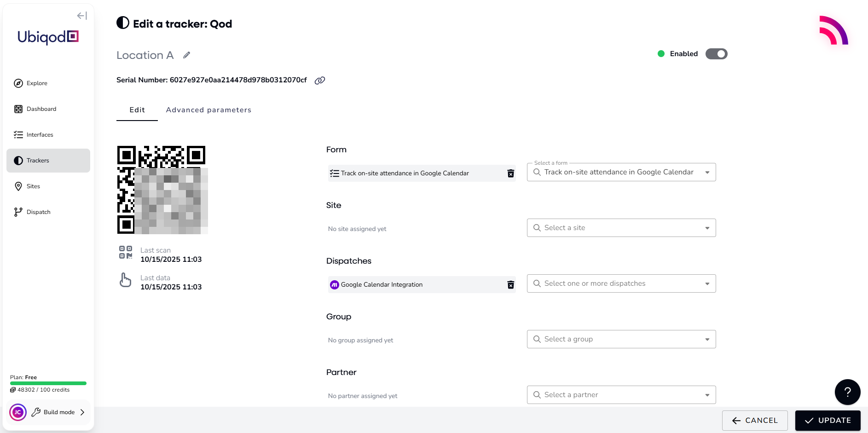The width and height of the screenshot is (868, 433).
Task: Click the dispatches search input field
Action: point(617,284)
